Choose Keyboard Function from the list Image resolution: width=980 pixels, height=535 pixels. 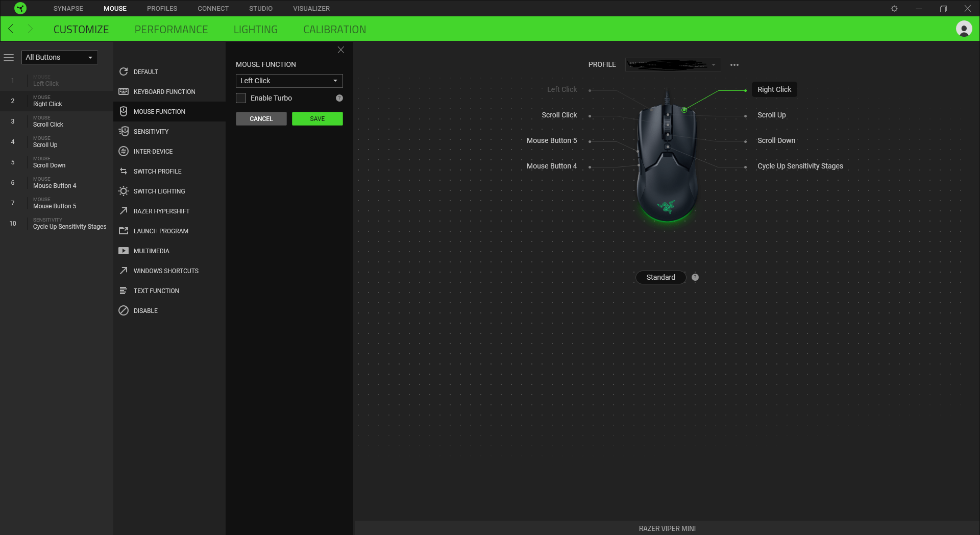(169, 91)
